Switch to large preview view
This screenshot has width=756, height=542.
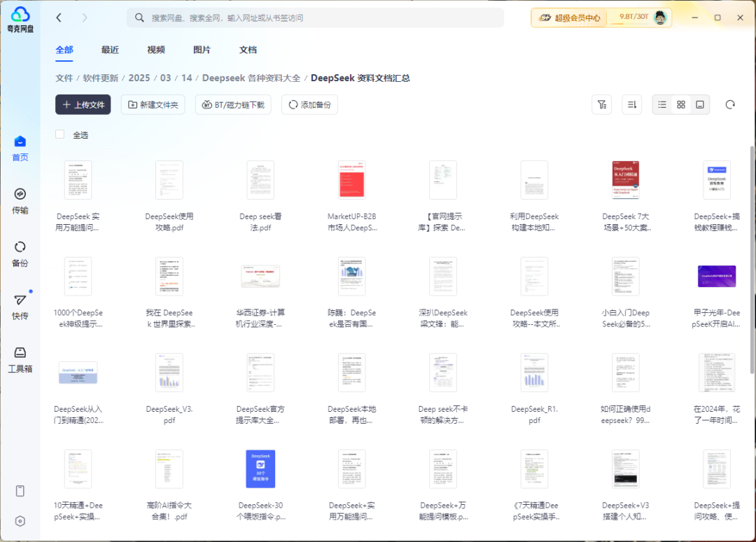point(700,104)
